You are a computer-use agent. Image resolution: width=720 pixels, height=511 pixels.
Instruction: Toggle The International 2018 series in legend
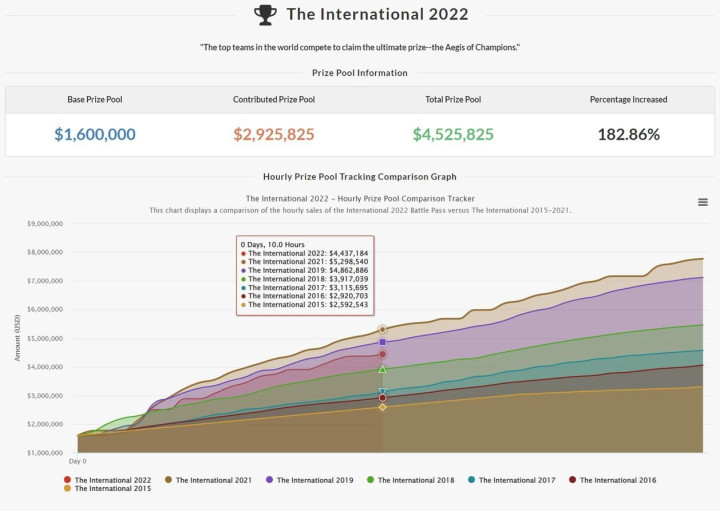click(411, 480)
